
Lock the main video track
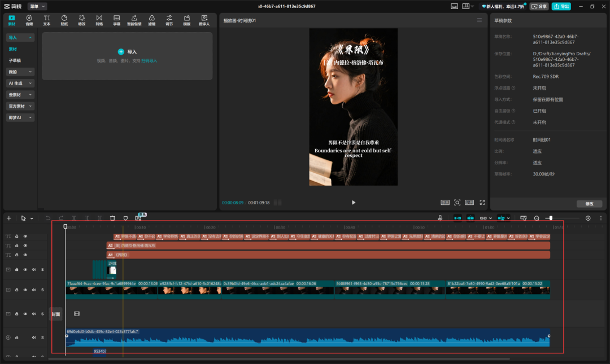[17, 290]
